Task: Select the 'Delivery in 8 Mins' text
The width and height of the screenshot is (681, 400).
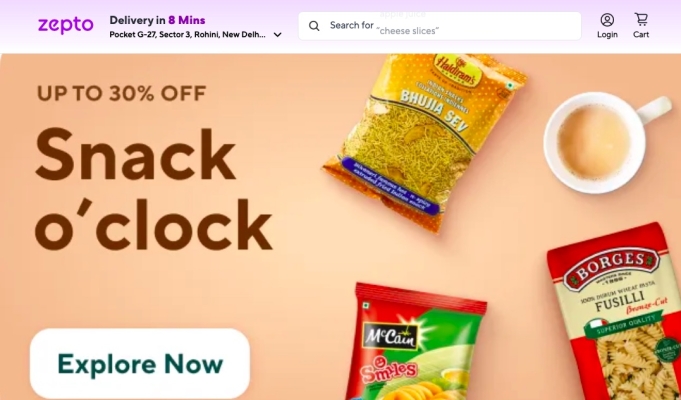Action: (157, 20)
